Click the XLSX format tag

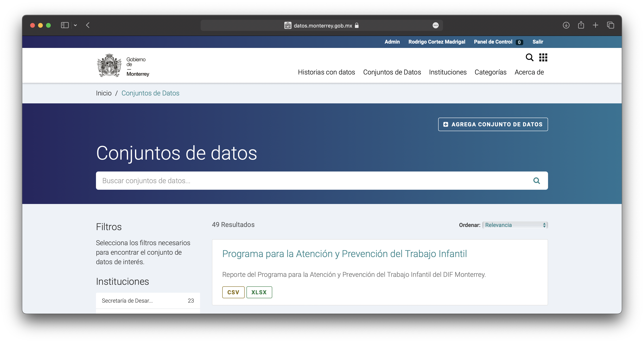(x=259, y=292)
